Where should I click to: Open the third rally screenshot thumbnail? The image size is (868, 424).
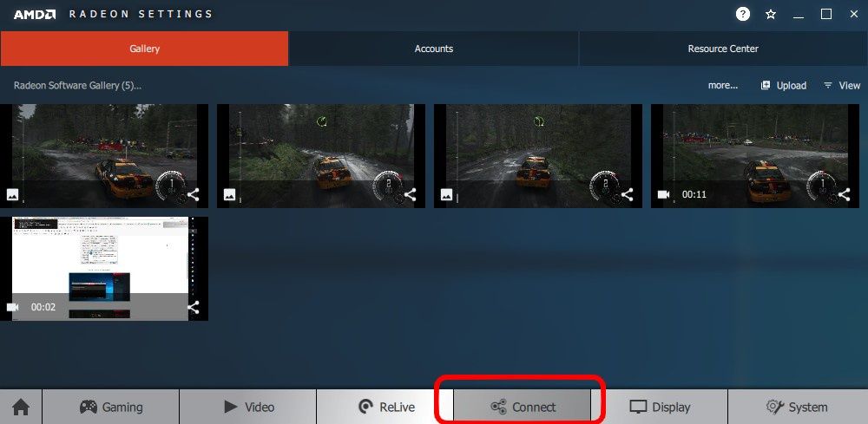(x=538, y=156)
